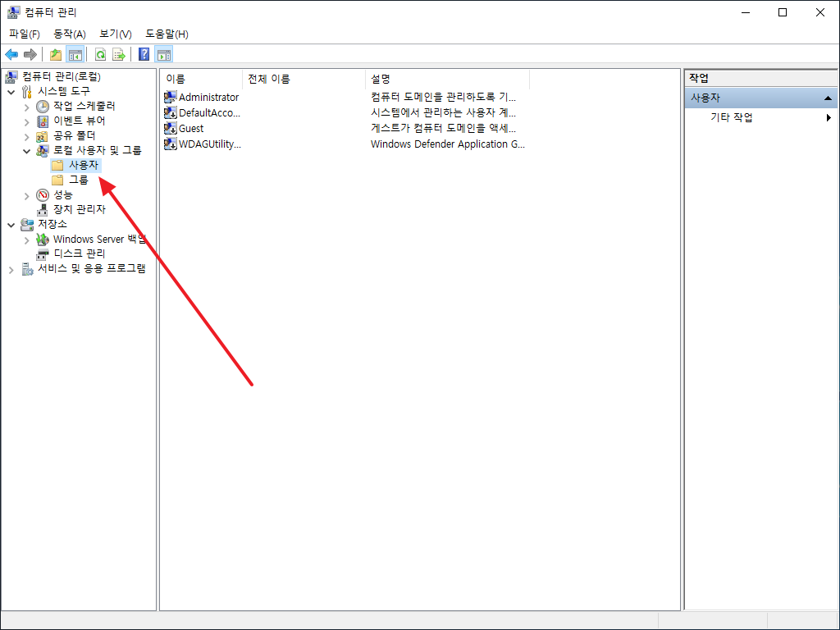Click the description '시스템에서 관리하는 사용자 계...'
Viewport: 840px width, 630px height.
coord(443,112)
